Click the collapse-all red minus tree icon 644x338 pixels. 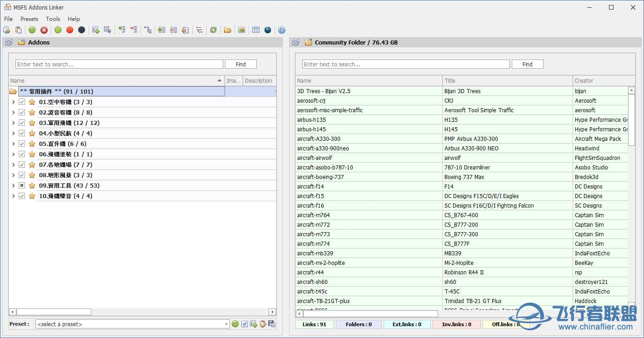click(x=134, y=30)
